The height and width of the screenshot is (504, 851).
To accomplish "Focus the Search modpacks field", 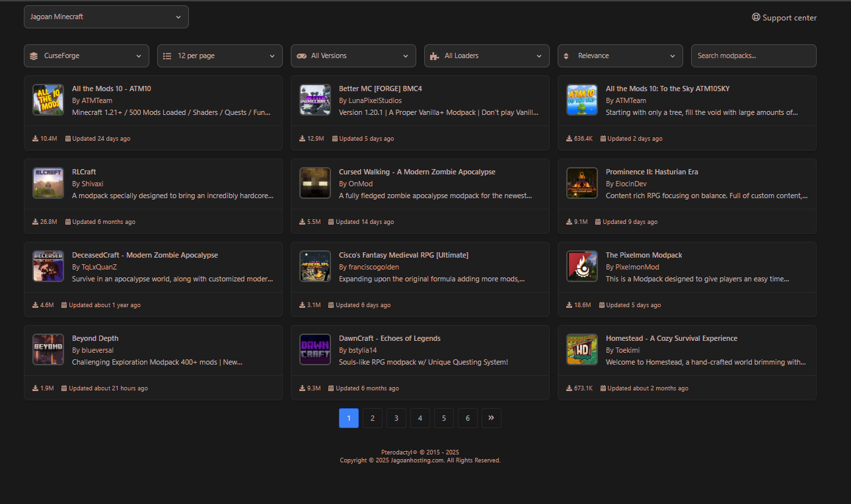I will 754,56.
